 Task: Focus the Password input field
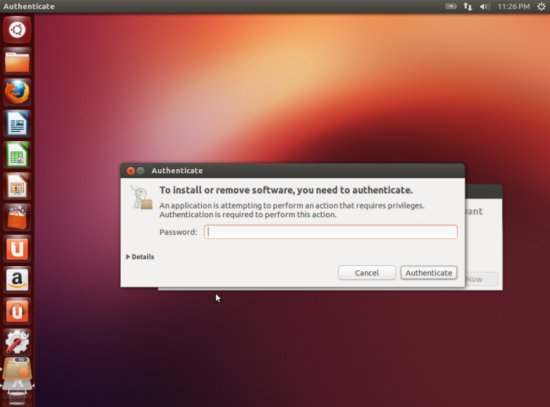(x=330, y=232)
